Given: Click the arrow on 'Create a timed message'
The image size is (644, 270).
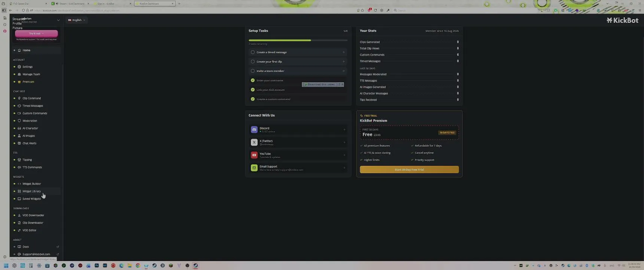Looking at the screenshot, I should [344, 52].
